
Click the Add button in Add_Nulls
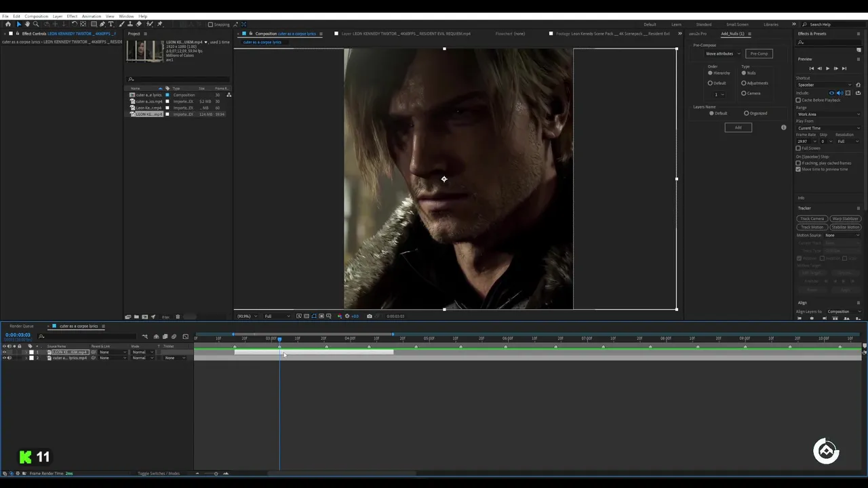738,127
